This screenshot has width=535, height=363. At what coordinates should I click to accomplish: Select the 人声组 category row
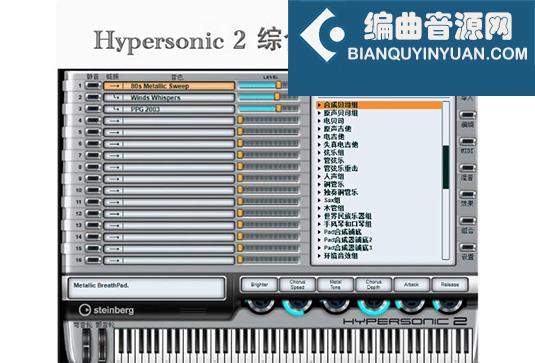click(379, 176)
